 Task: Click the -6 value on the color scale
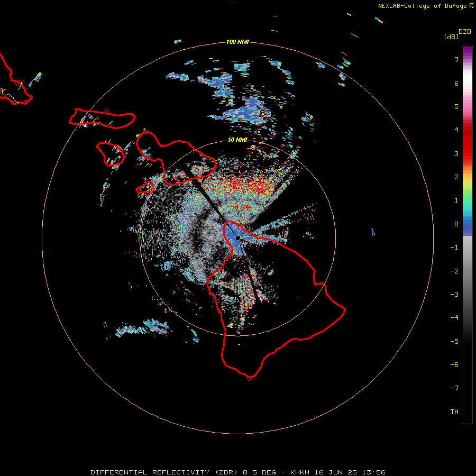coord(454,365)
